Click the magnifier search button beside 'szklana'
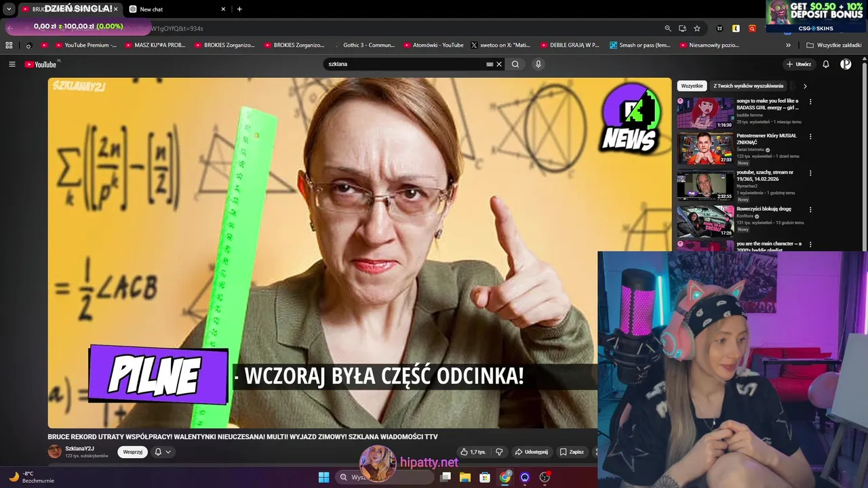The width and height of the screenshot is (868, 488). [515, 64]
